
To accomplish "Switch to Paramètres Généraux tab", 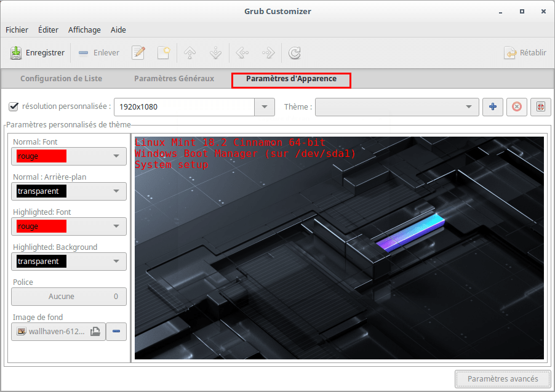I will pyautogui.click(x=174, y=79).
